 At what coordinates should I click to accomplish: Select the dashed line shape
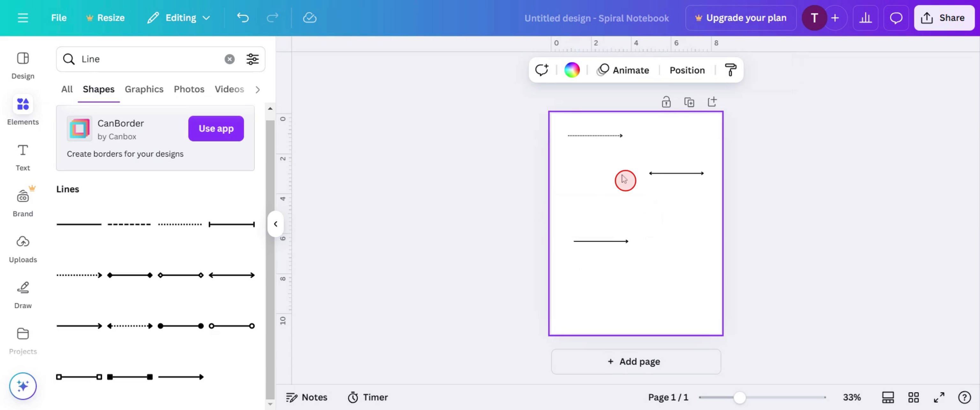pos(129,224)
